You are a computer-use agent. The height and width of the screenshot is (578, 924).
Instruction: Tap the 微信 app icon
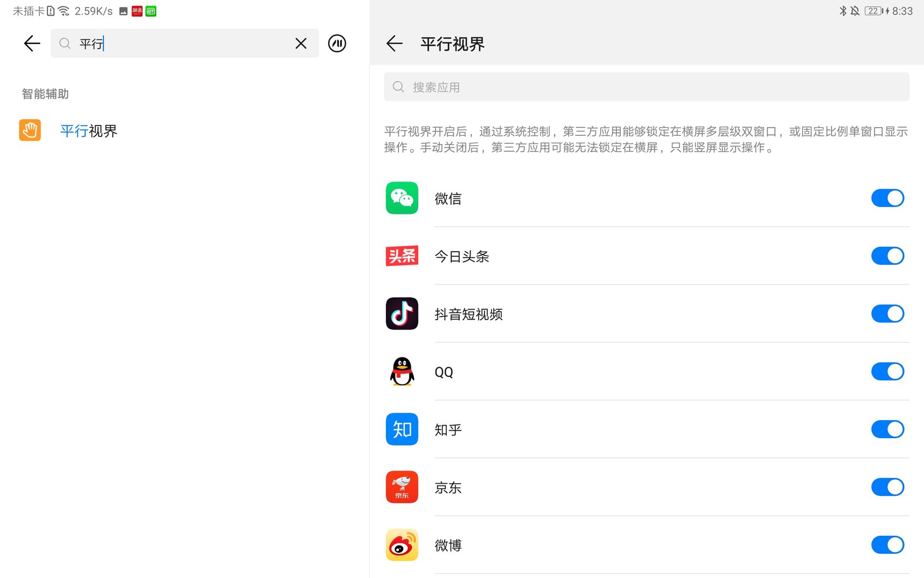[x=402, y=198]
